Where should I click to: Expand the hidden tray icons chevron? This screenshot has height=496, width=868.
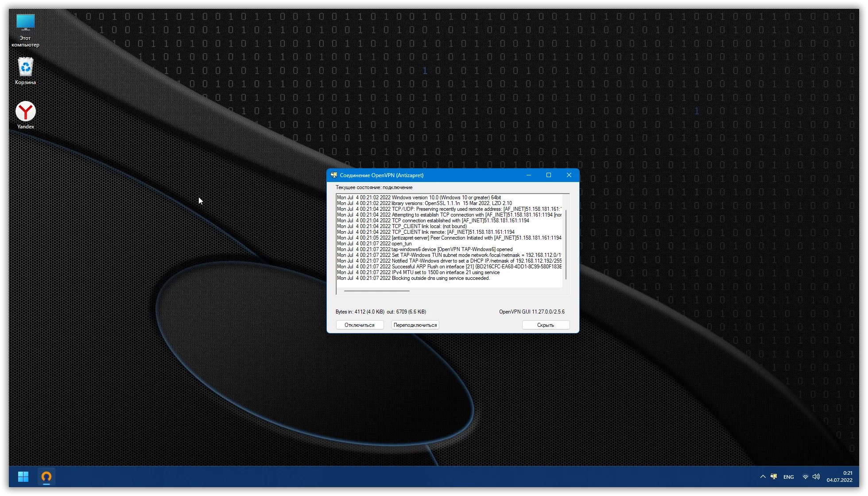click(763, 477)
